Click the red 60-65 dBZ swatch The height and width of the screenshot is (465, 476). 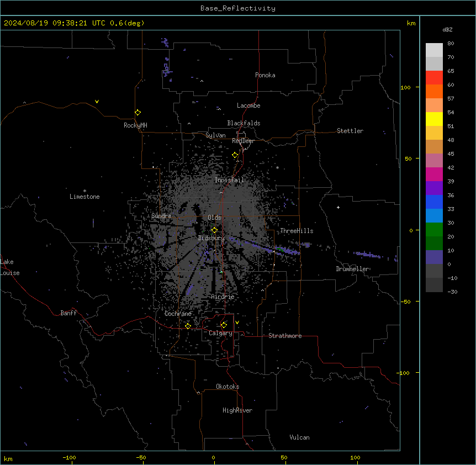(x=434, y=78)
